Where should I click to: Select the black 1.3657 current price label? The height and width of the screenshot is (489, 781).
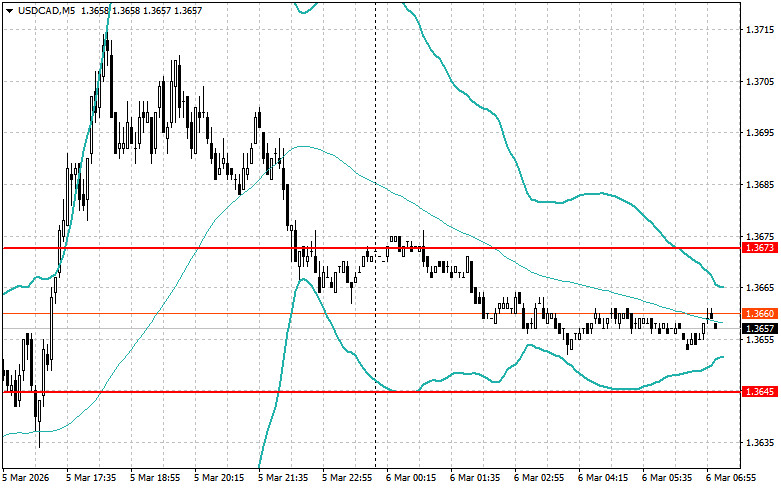coord(760,328)
